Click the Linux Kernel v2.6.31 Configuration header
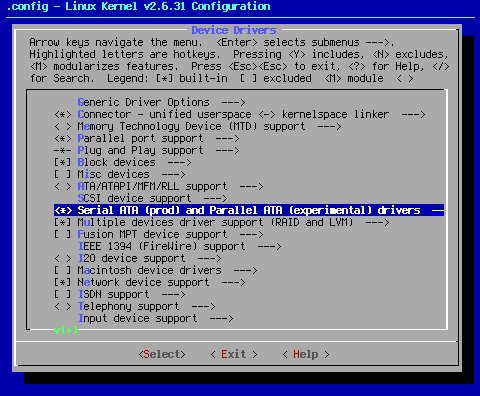 click(x=168, y=6)
